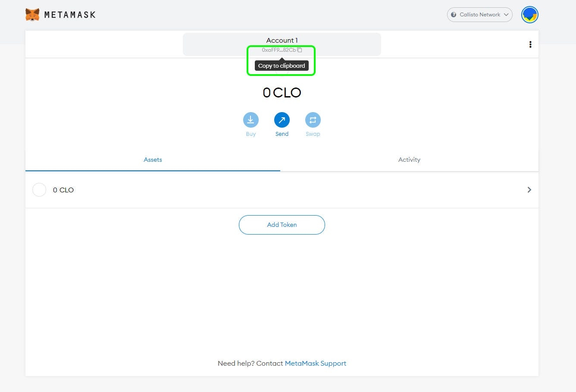Click the METAMASK wordmark text
Image resolution: width=576 pixels, height=392 pixels.
tap(70, 15)
